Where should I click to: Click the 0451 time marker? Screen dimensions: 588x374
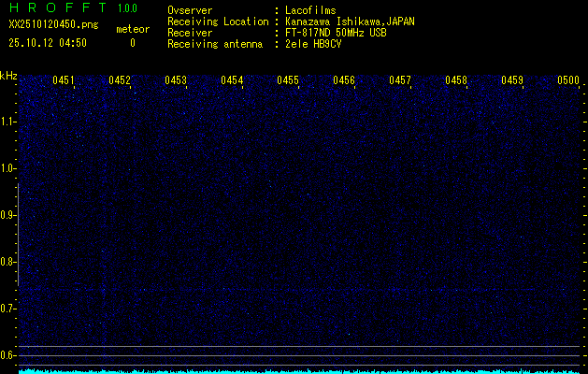(x=64, y=81)
